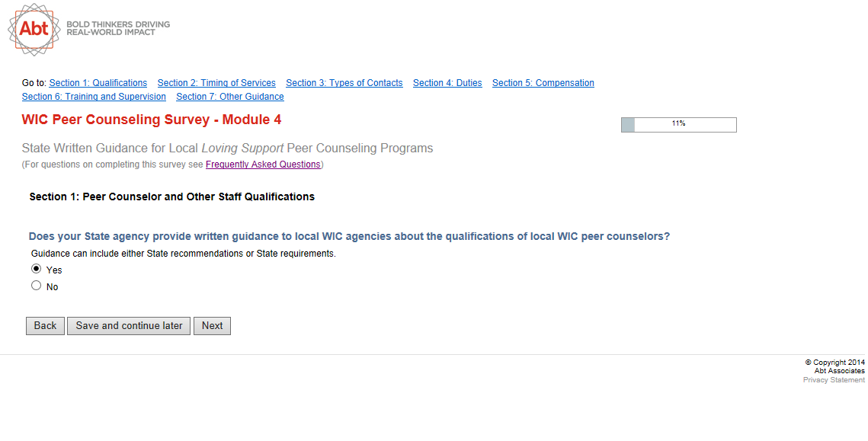Click the Section 1 Peer Counselor heading
This screenshot has width=868, height=441.
click(171, 197)
